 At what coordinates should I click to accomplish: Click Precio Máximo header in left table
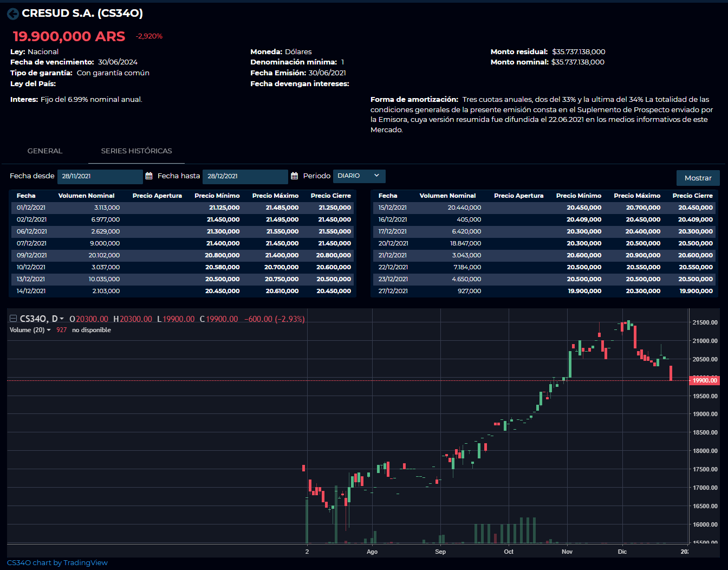275,196
